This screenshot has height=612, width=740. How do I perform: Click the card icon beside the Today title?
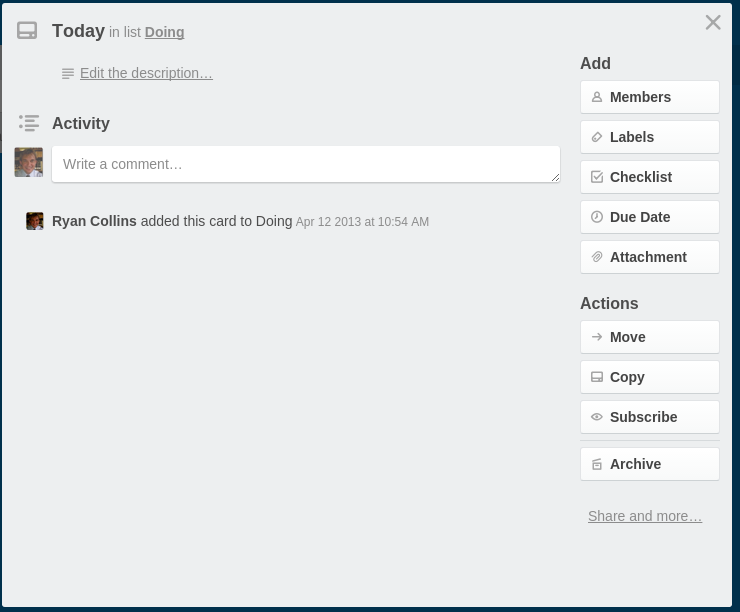coord(27,31)
